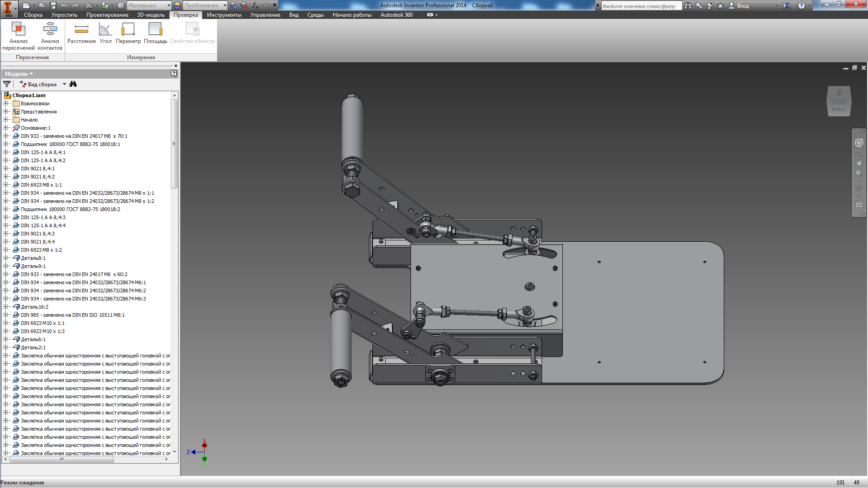
Task: Switch to the Инструменты ribbon tab
Action: click(224, 15)
